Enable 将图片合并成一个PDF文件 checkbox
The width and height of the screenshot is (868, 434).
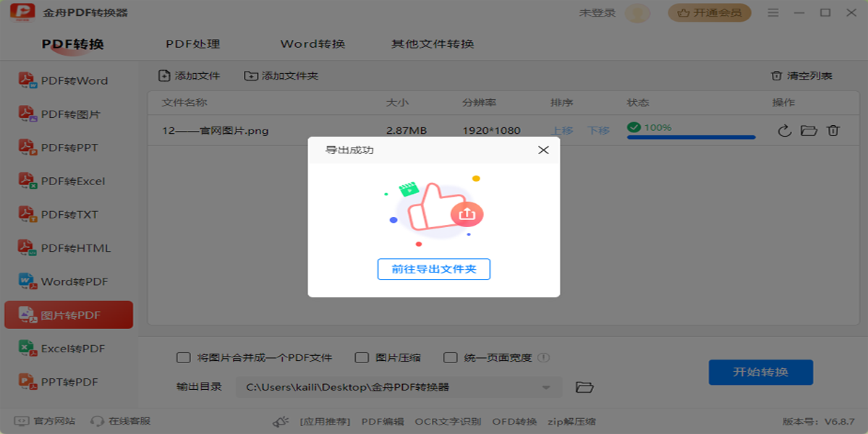(184, 357)
